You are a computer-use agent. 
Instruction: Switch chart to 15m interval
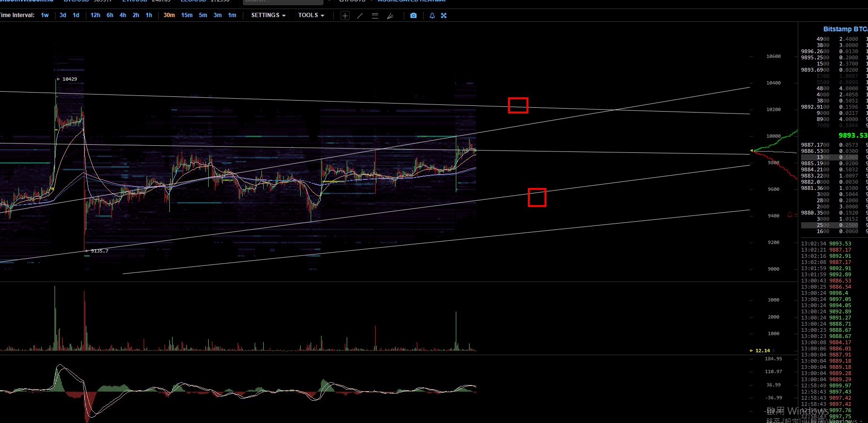[x=187, y=15]
